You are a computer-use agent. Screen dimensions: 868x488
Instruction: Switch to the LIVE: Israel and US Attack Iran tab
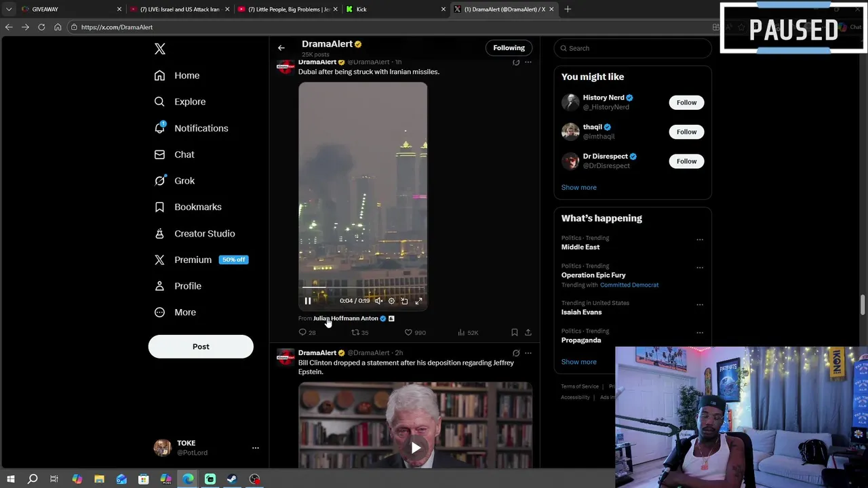coord(178,9)
